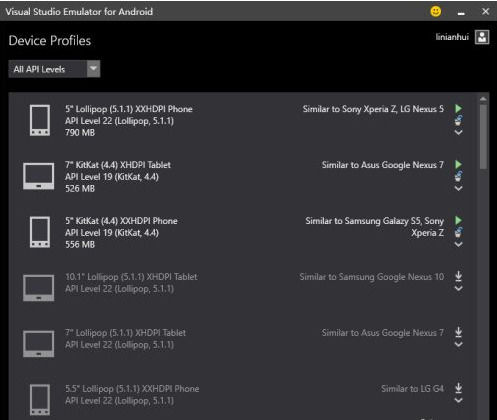Run the 5" KitKat XXHDPI Phone emulator
The height and width of the screenshot is (420, 497).
coord(459,221)
